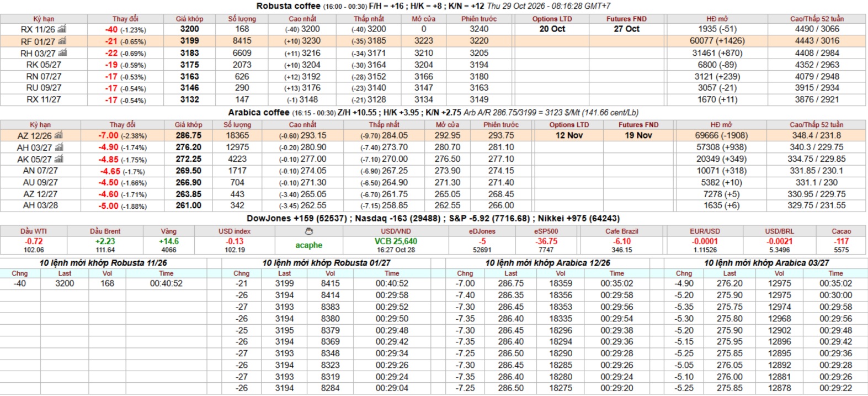The height and width of the screenshot is (396, 868).
Task: Select the Cafe Brazil header
Action: 622,231
